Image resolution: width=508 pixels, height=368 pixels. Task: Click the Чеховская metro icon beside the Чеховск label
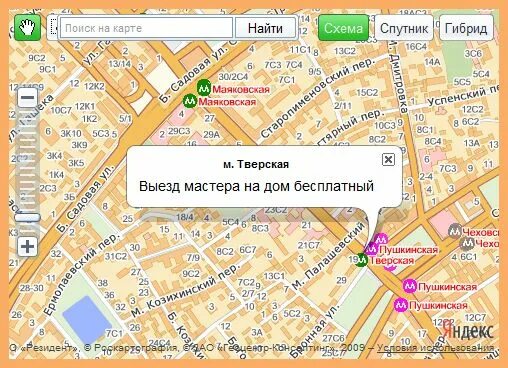click(454, 231)
